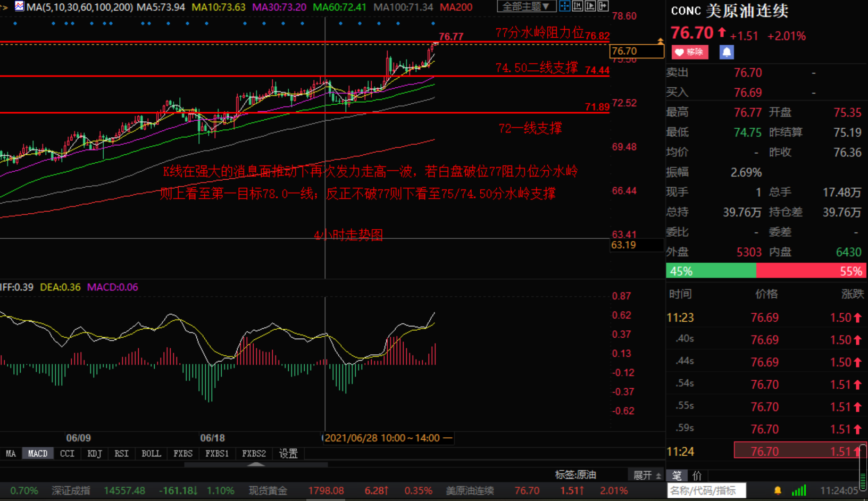868x501 pixels.
Task: Select the BOLL indicator tab
Action: click(151, 454)
